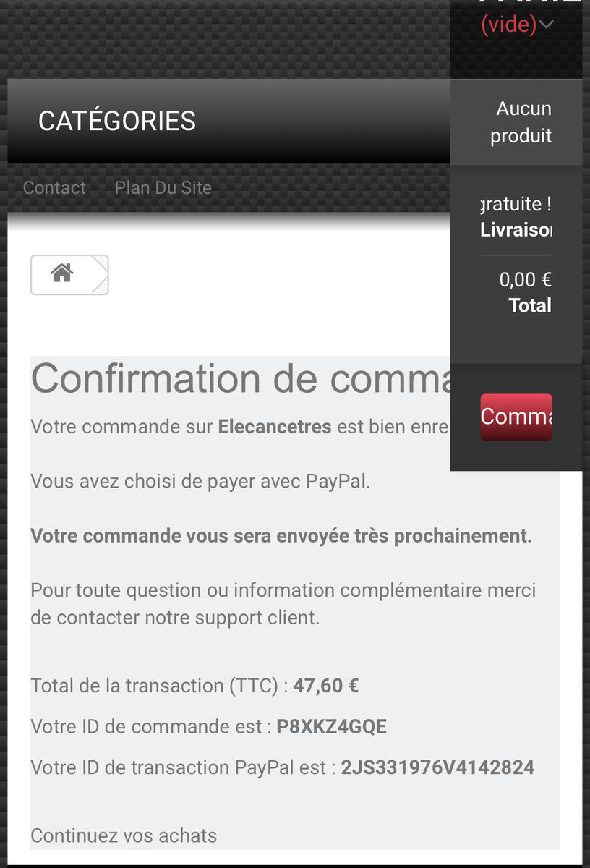Follow the Continuez vos achats link
The width and height of the screenshot is (590, 868).
(124, 835)
